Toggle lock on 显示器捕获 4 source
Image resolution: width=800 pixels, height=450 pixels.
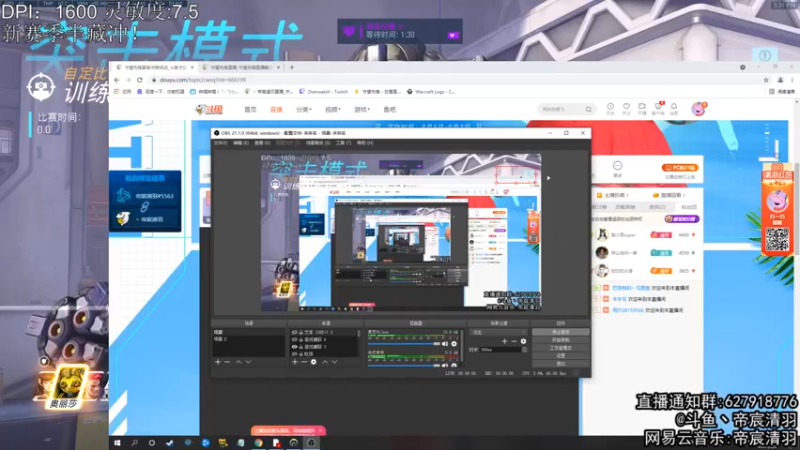pyautogui.click(x=301, y=339)
